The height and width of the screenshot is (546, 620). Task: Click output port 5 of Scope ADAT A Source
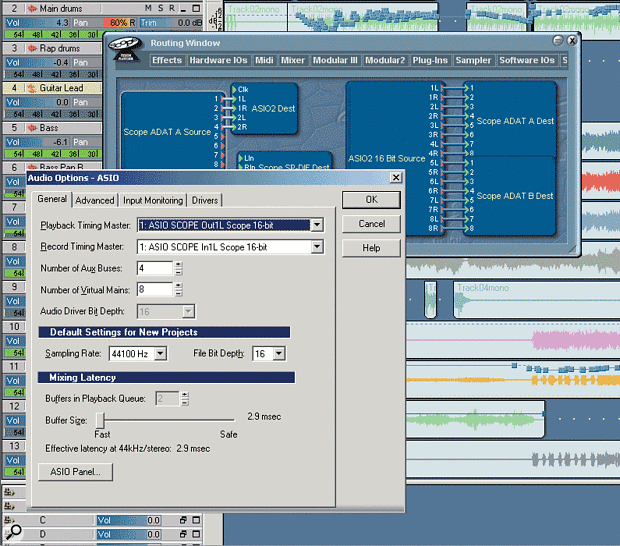click(x=223, y=136)
